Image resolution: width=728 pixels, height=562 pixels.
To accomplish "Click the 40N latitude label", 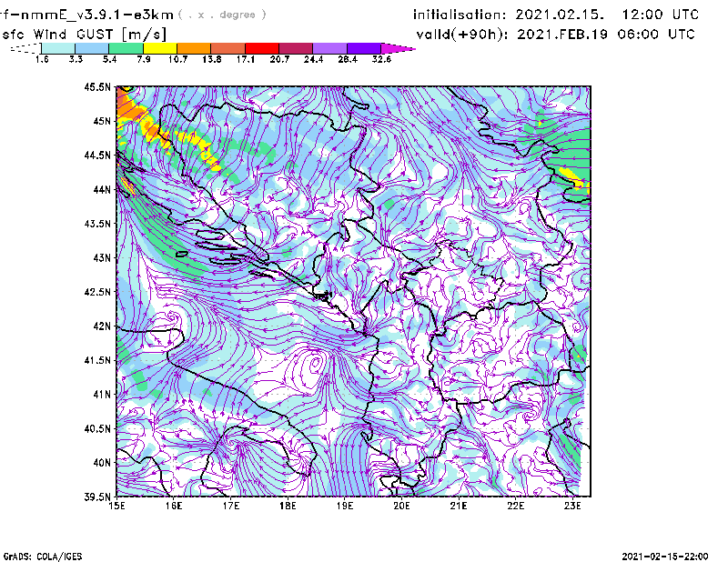I will [x=102, y=463].
